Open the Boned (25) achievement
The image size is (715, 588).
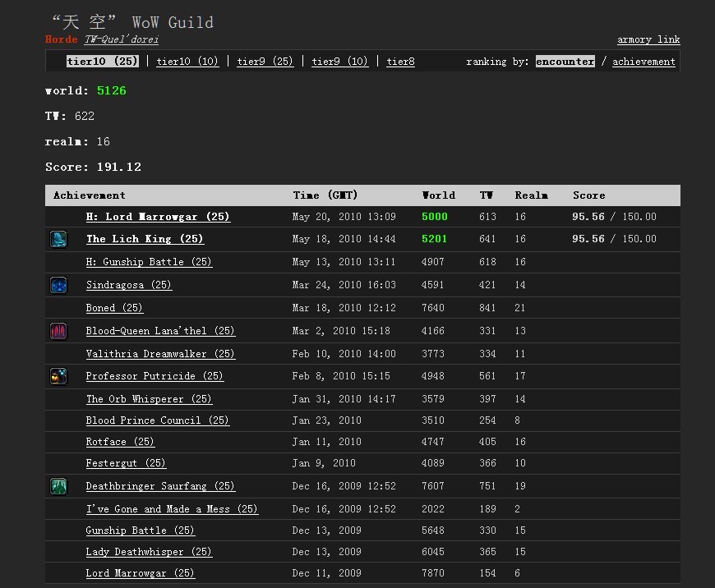click(x=114, y=308)
